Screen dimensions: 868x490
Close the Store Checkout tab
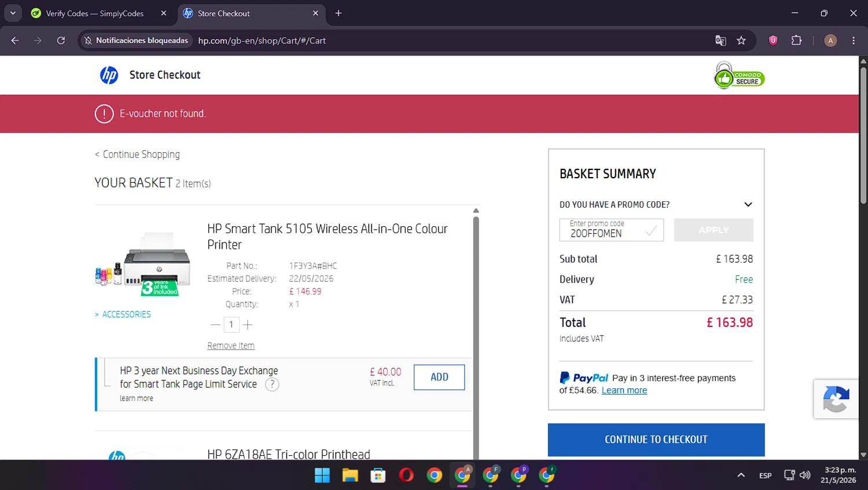click(315, 13)
